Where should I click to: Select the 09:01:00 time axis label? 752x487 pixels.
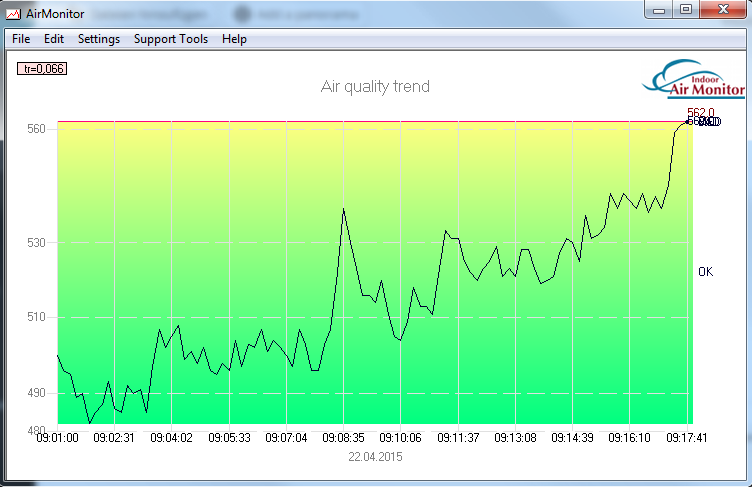pos(57,438)
